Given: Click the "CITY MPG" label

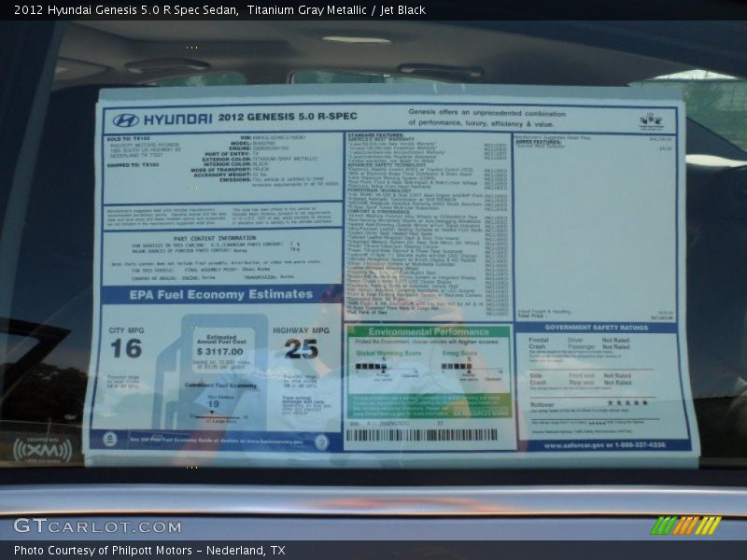Looking at the screenshot, I should coord(126,330).
